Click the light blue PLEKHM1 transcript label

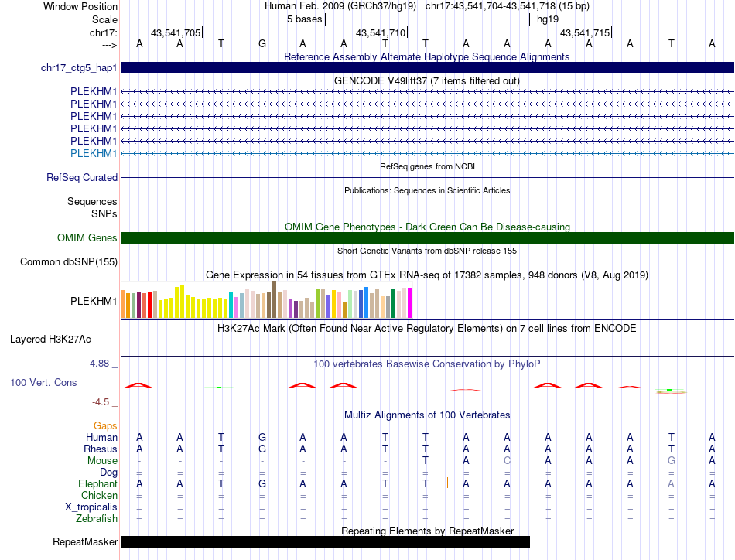coord(94,153)
